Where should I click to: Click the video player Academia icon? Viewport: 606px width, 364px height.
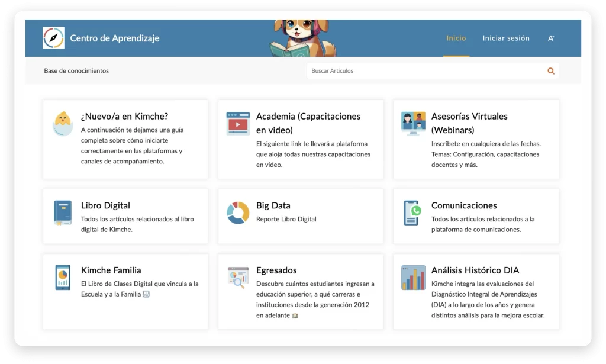click(238, 123)
